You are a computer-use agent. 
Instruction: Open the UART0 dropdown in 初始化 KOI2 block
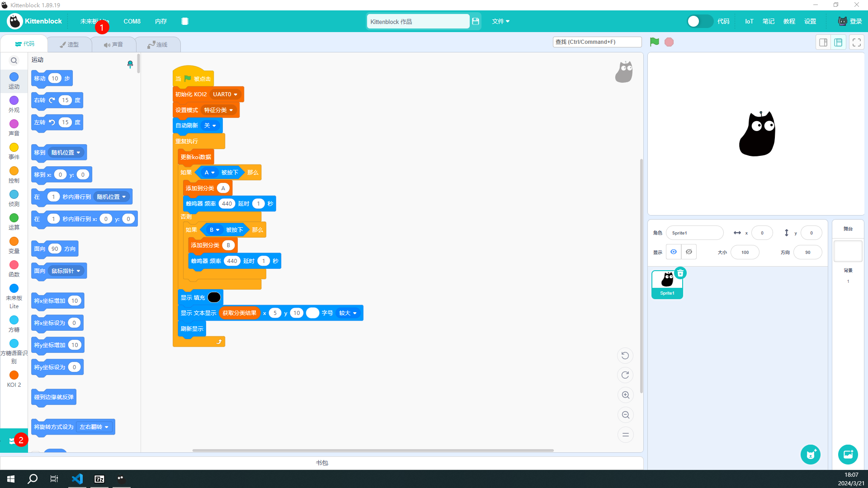click(225, 94)
